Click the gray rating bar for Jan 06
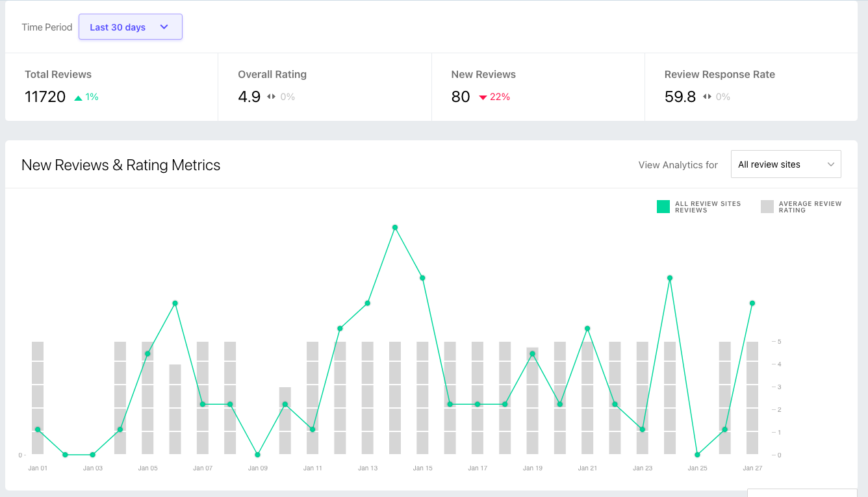 click(175, 409)
